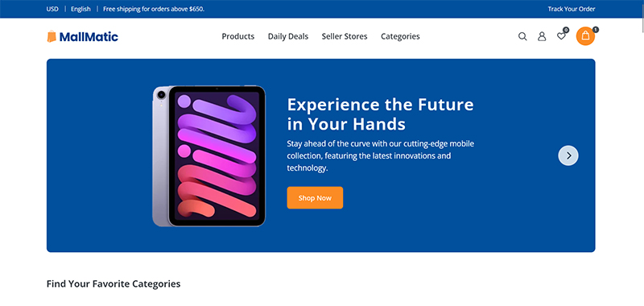Advance banner with next arrow button
Image resolution: width=644 pixels, height=306 pixels.
[568, 155]
